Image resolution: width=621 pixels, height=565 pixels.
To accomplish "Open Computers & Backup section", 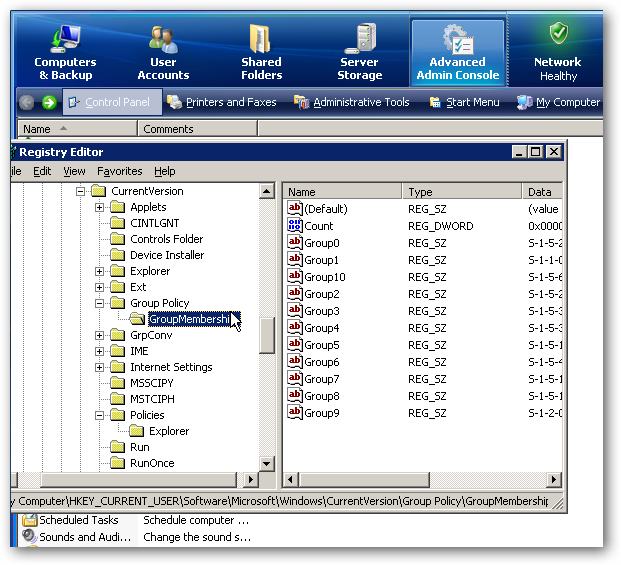I will click(x=65, y=52).
